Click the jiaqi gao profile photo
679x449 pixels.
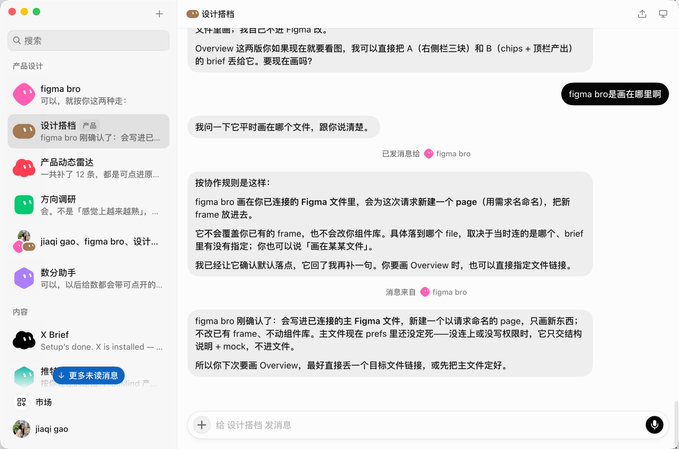point(21,429)
